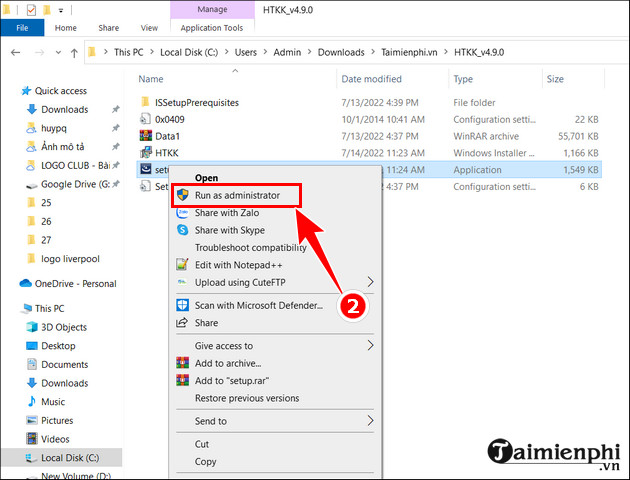Select Restore previous versions menu entry
The height and width of the screenshot is (480, 630).
(x=246, y=397)
